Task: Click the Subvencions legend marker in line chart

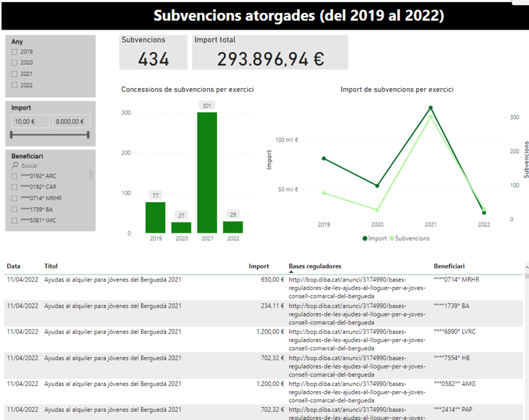Action: tap(393, 239)
